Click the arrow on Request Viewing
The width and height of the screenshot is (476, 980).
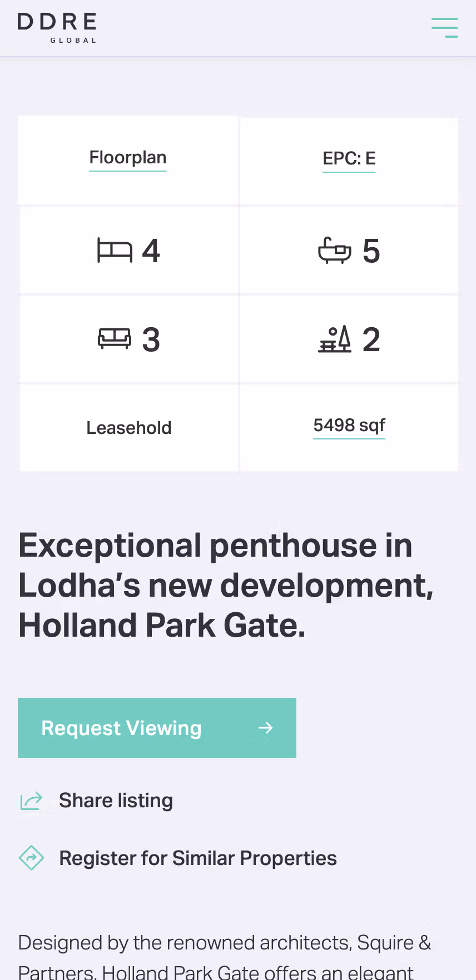pos(266,728)
